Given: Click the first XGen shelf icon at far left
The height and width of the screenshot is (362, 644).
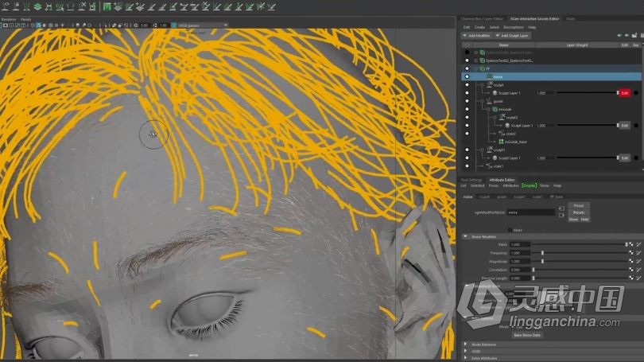Looking at the screenshot, I should pos(6,6).
